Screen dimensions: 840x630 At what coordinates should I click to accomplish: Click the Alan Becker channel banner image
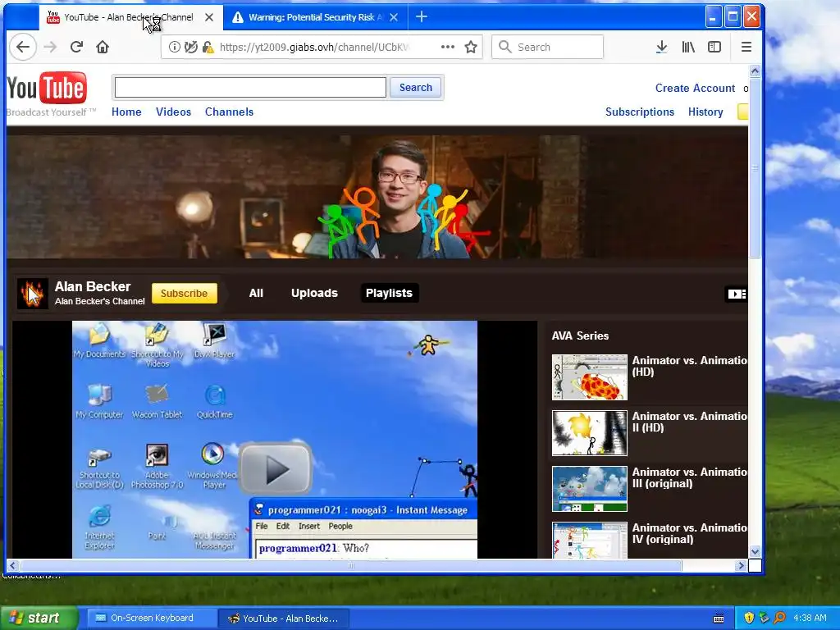click(377, 197)
